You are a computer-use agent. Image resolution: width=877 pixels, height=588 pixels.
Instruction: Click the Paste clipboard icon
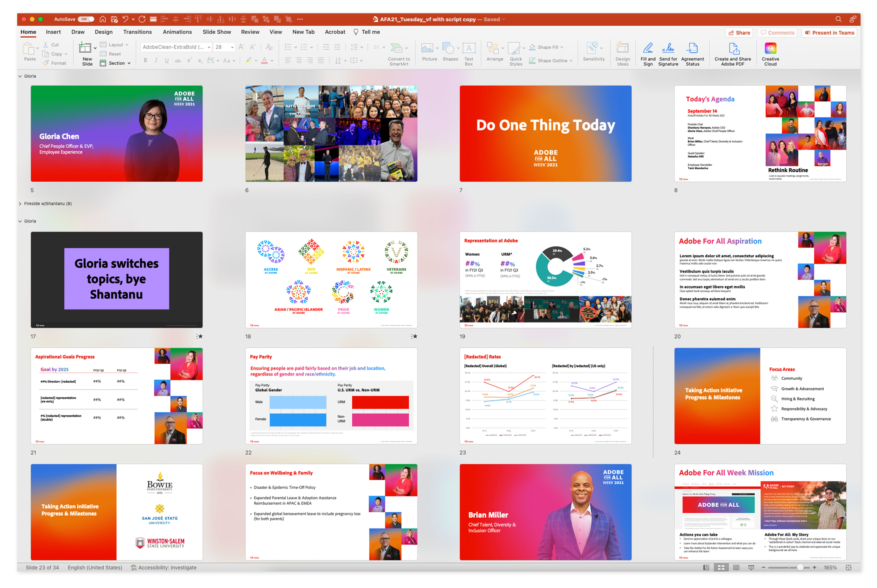point(29,49)
